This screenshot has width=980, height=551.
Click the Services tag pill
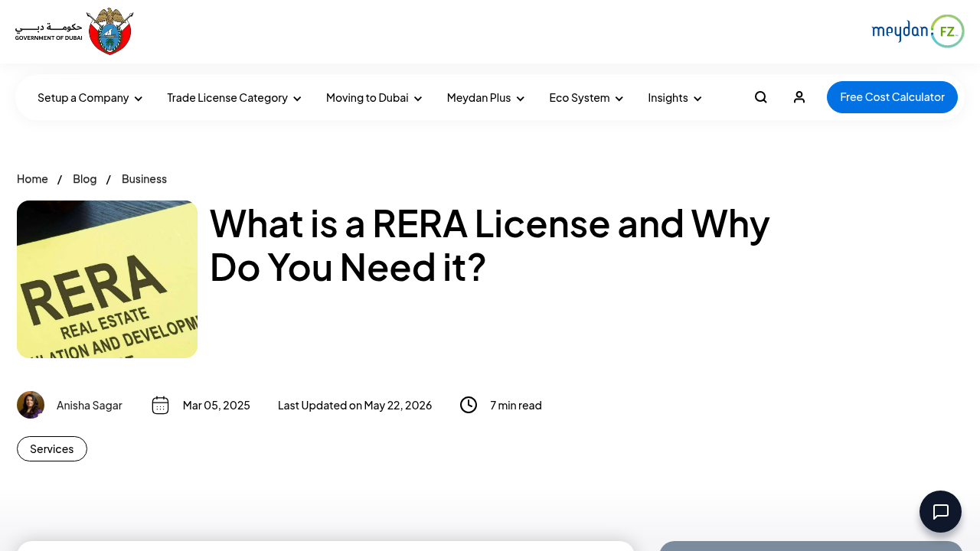click(x=52, y=448)
